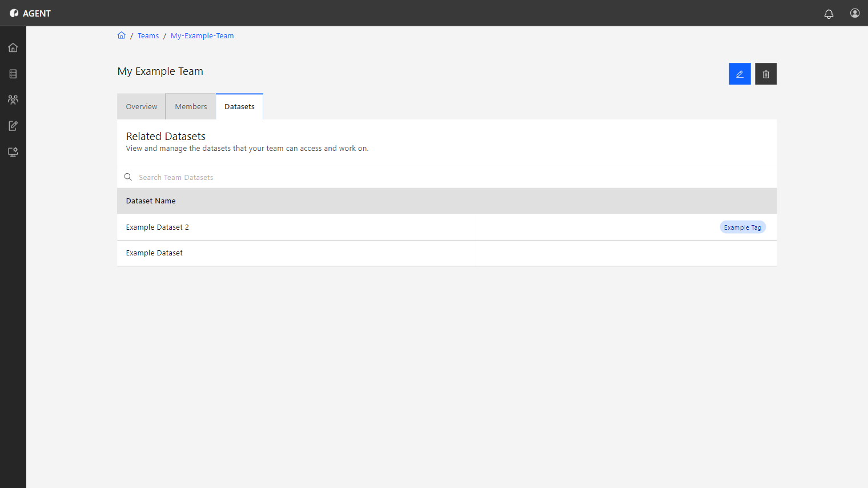Image resolution: width=868 pixels, height=488 pixels.
Task: Click the AGENT logo in header
Action: coord(30,13)
